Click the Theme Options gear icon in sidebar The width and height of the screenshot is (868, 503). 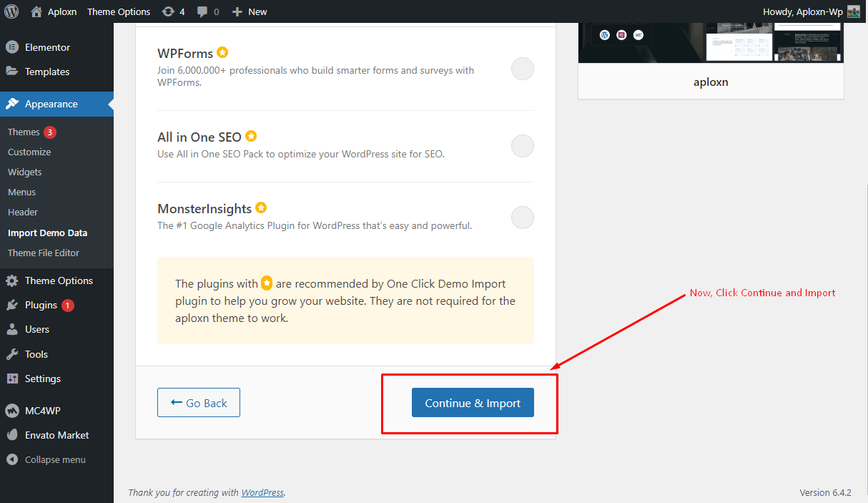click(12, 280)
